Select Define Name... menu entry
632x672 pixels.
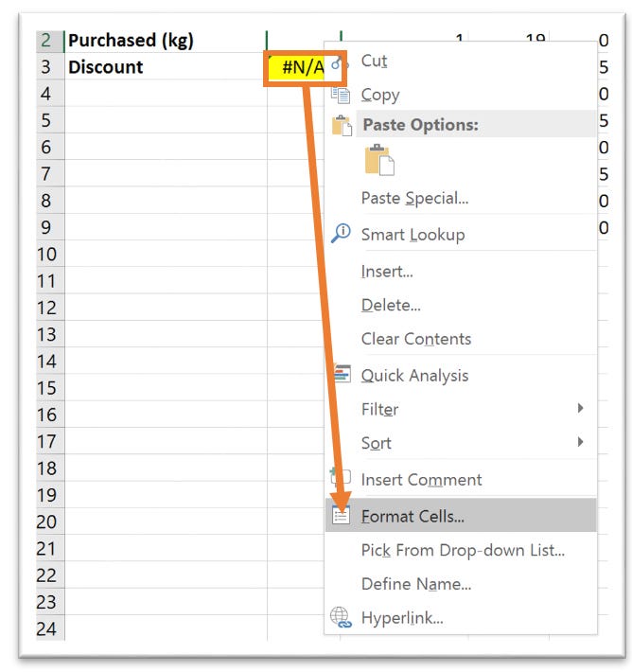[416, 584]
